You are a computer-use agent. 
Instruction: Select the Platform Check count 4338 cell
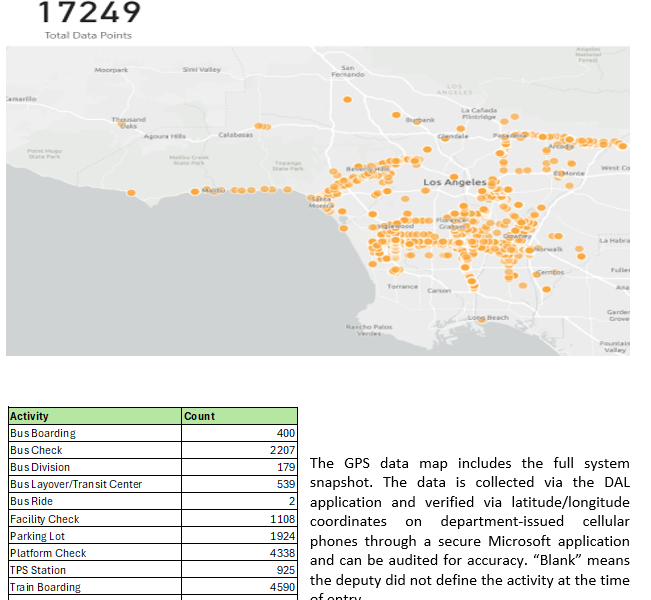[239, 553]
